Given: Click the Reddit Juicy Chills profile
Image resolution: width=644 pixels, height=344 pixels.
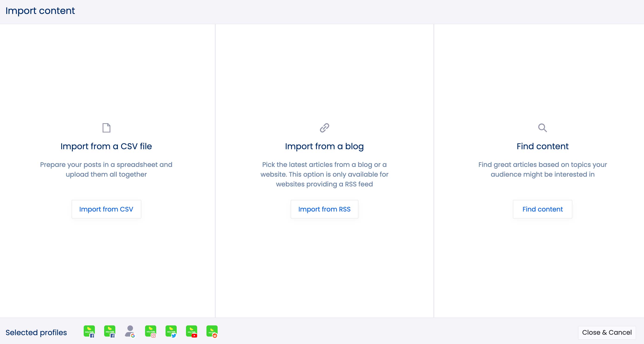Looking at the screenshot, I should (x=212, y=331).
